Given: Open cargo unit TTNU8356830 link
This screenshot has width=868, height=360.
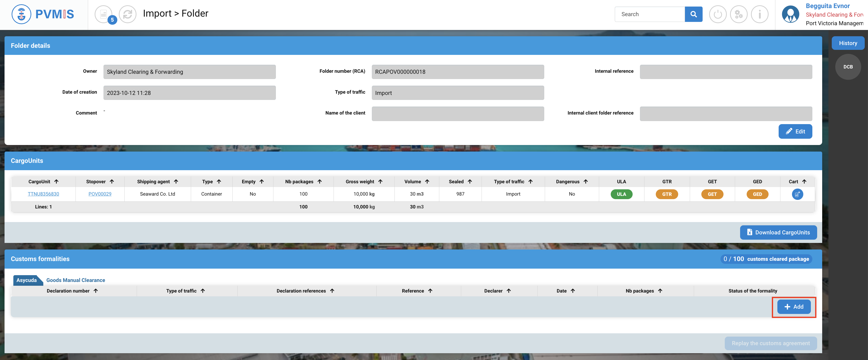Looking at the screenshot, I should pos(44,194).
